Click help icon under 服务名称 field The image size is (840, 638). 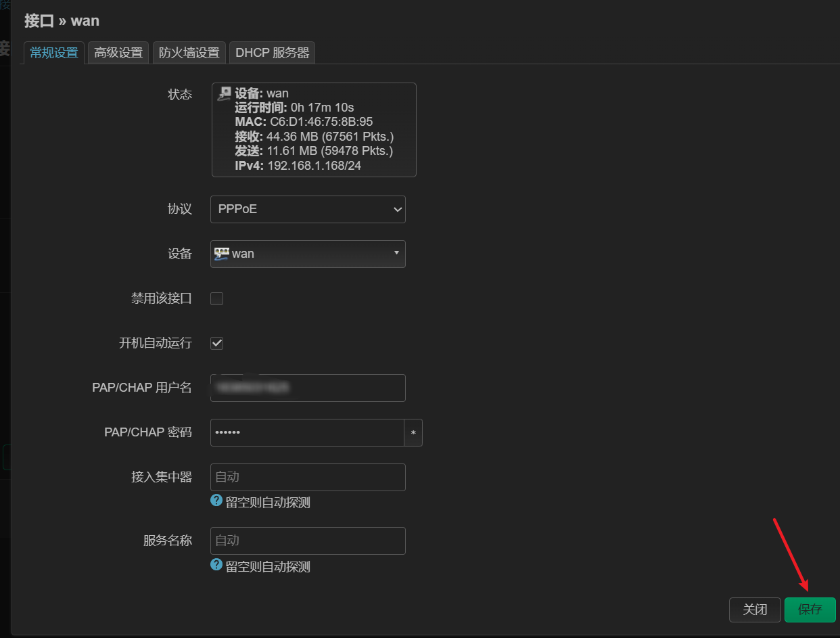[x=216, y=564]
